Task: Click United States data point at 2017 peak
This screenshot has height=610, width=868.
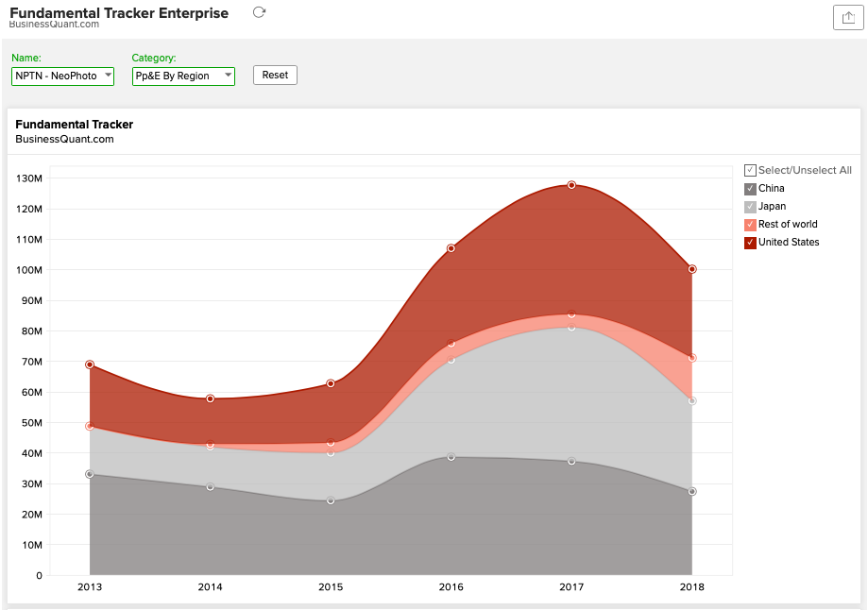Action: click(x=571, y=185)
